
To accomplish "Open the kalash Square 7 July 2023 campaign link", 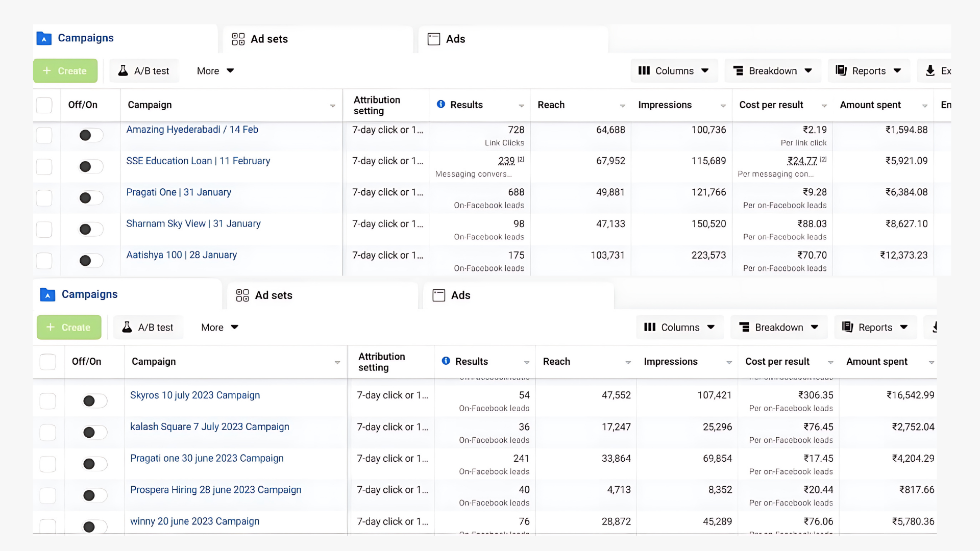I will [209, 427].
